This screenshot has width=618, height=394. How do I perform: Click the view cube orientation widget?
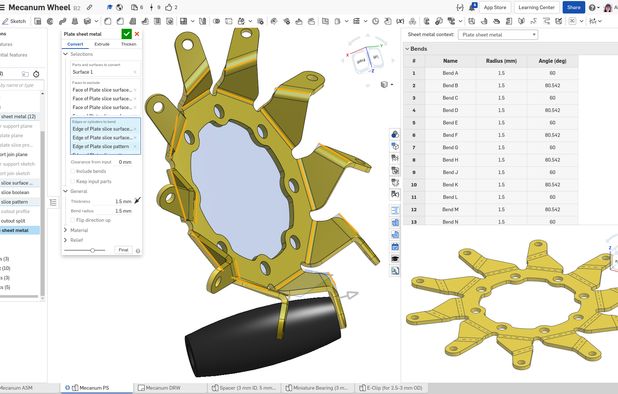(x=367, y=60)
